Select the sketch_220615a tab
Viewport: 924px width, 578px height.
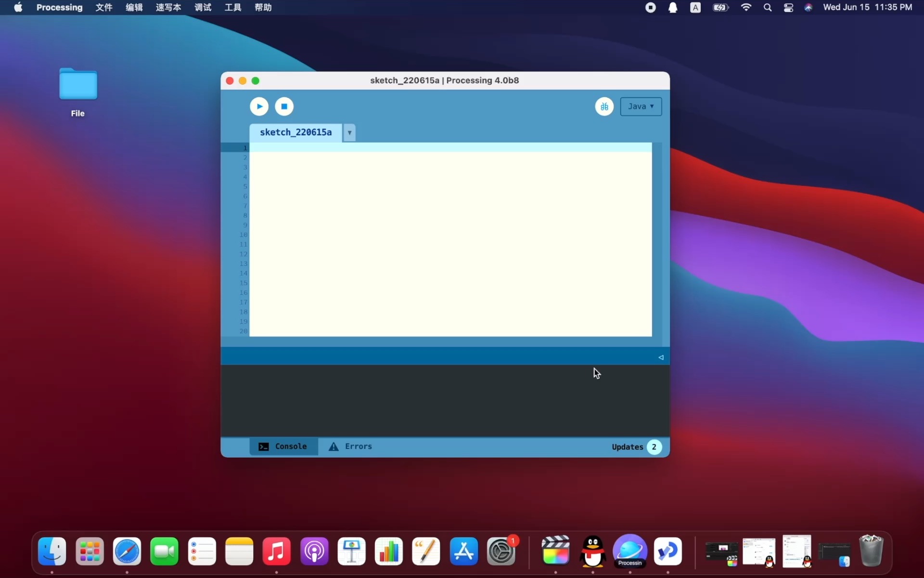[295, 132]
